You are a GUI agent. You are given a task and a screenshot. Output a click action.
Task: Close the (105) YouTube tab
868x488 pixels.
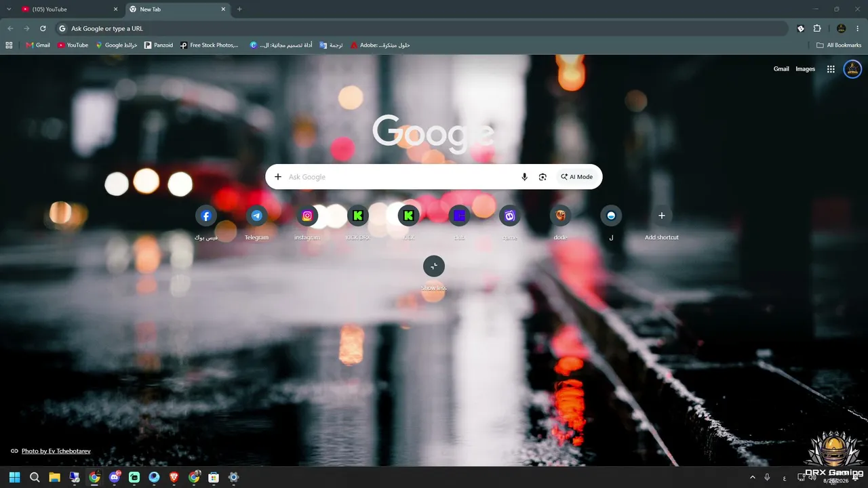pos(115,9)
